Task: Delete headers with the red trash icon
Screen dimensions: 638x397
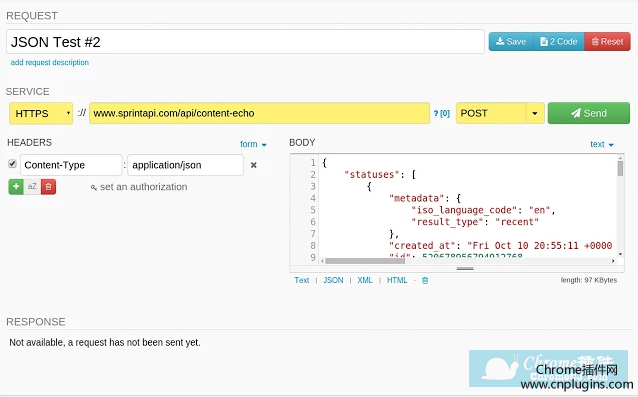Action: tap(48, 187)
